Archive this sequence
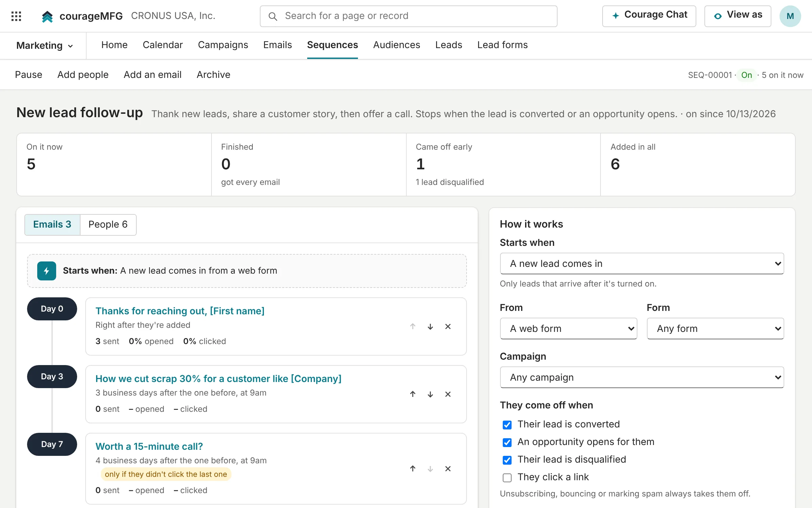This screenshot has height=508, width=812. coord(213,75)
